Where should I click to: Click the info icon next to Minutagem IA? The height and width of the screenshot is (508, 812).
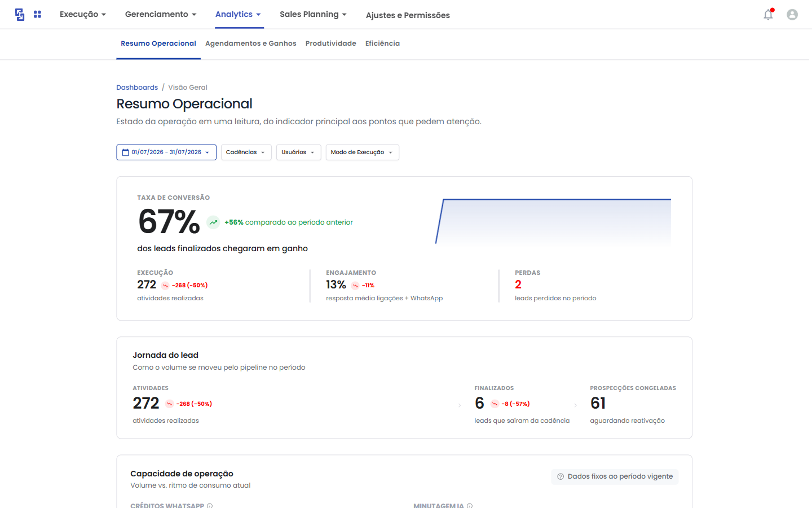[470, 506]
